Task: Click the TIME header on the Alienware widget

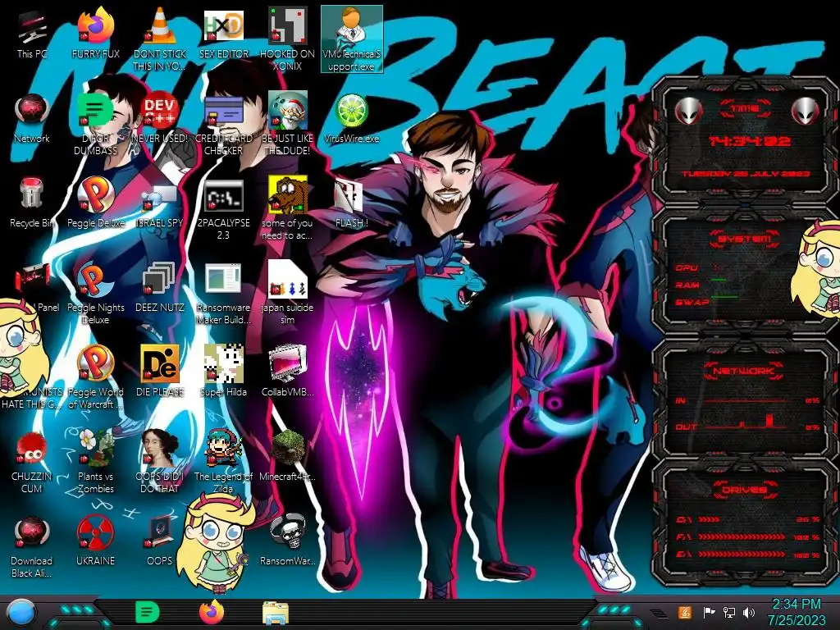Action: [x=745, y=109]
